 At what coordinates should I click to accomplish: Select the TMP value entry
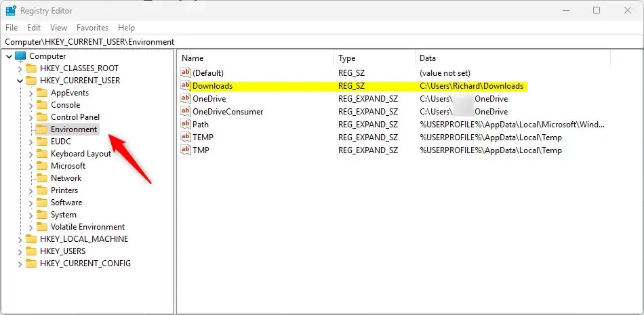tap(201, 150)
